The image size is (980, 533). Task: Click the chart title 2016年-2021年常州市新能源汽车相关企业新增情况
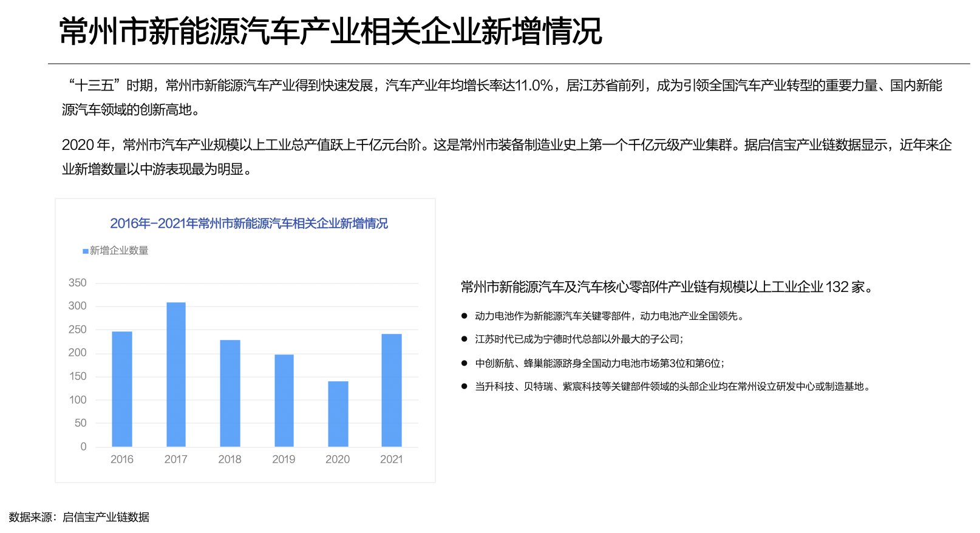pyautogui.click(x=248, y=223)
